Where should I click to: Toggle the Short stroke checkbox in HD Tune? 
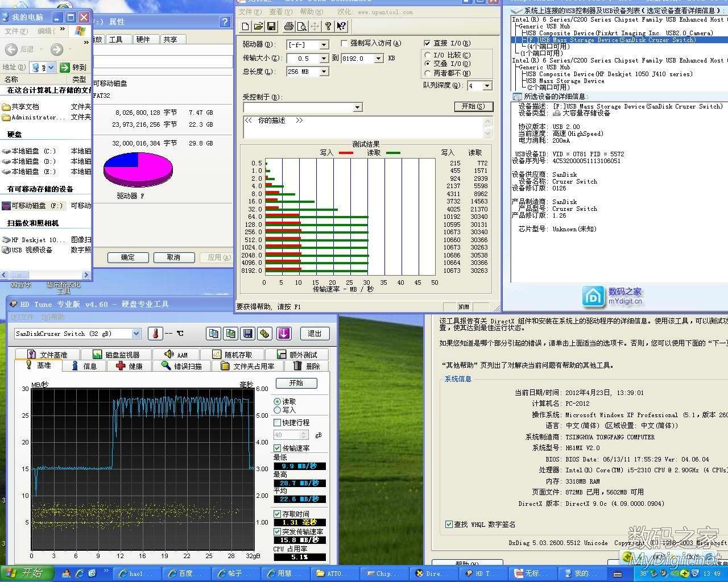(x=278, y=423)
